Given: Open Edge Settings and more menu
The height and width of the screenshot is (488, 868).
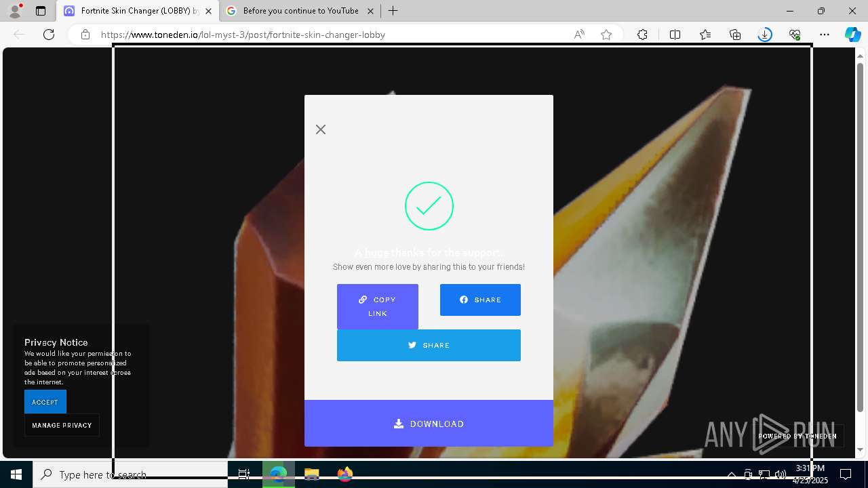Looking at the screenshot, I should pos(825,35).
